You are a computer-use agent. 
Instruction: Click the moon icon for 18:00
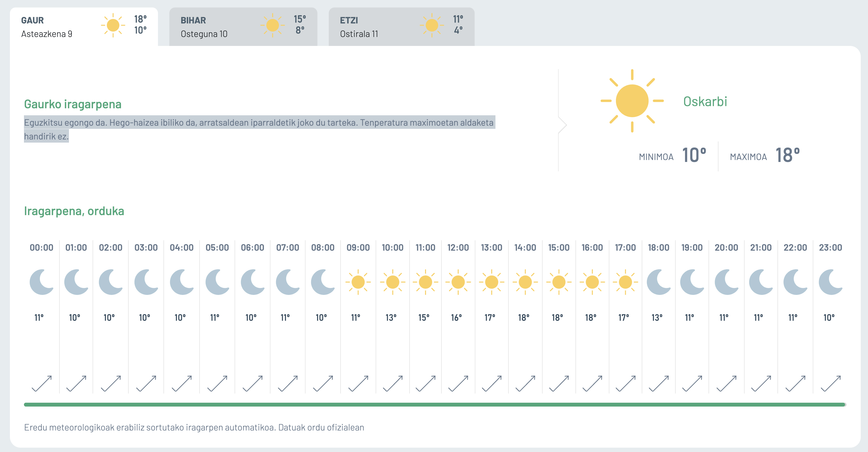click(659, 282)
